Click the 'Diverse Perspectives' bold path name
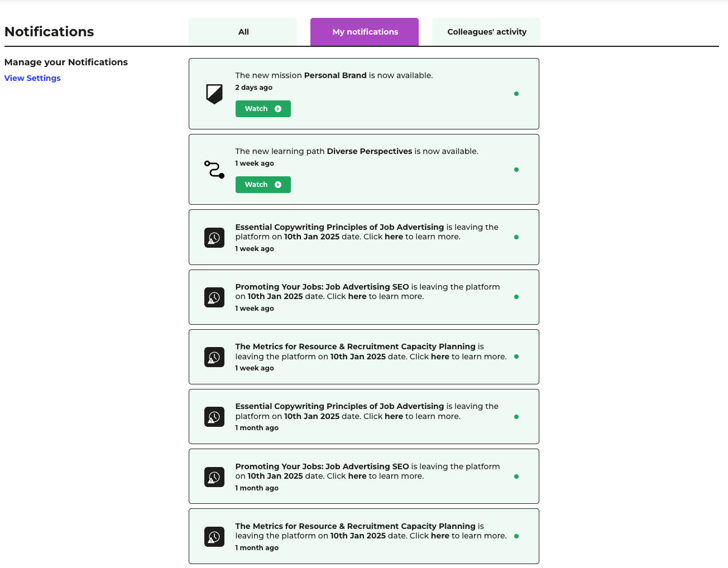 [370, 151]
